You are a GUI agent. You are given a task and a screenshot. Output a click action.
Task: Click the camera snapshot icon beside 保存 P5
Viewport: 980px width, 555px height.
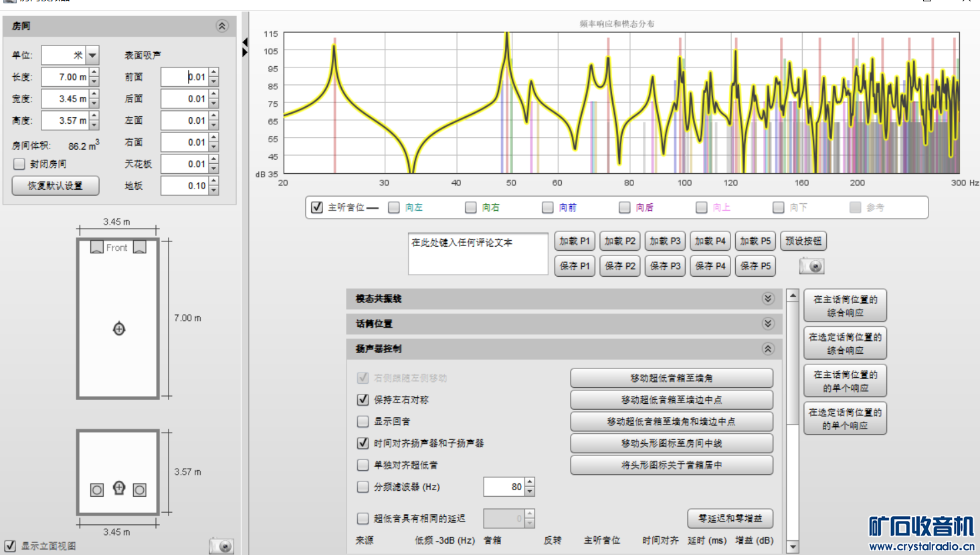point(811,266)
